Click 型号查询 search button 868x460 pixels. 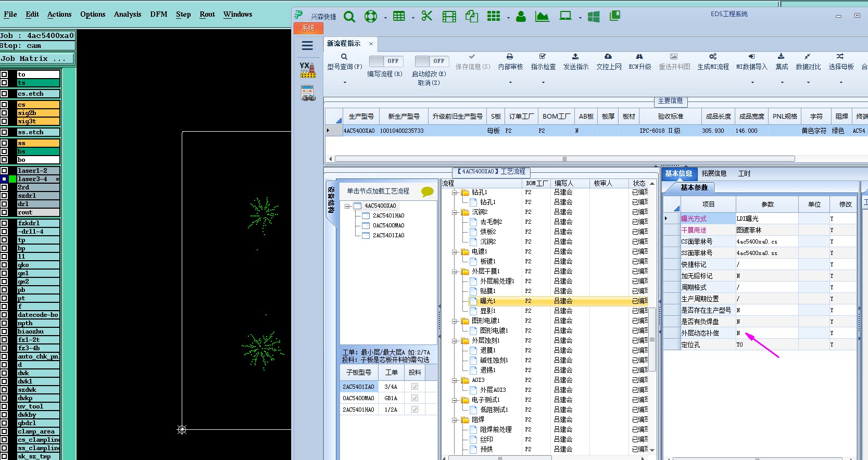344,62
